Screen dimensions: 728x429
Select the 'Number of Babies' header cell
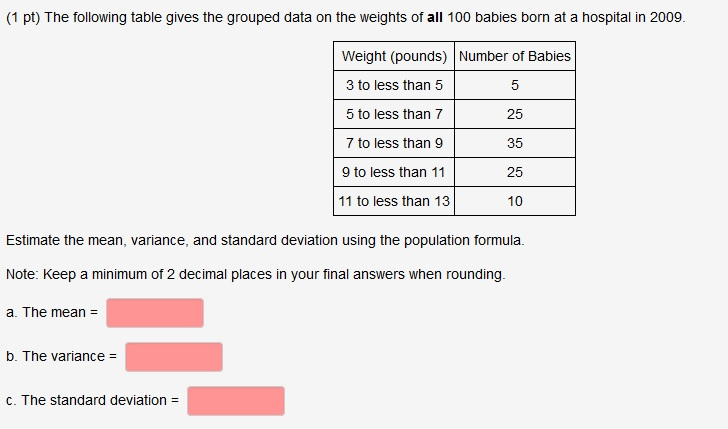(515, 56)
